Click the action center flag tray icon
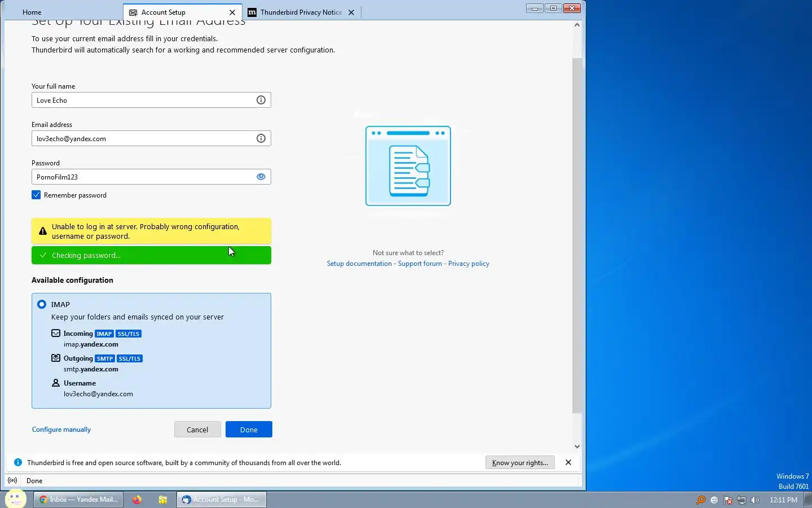 point(728,500)
